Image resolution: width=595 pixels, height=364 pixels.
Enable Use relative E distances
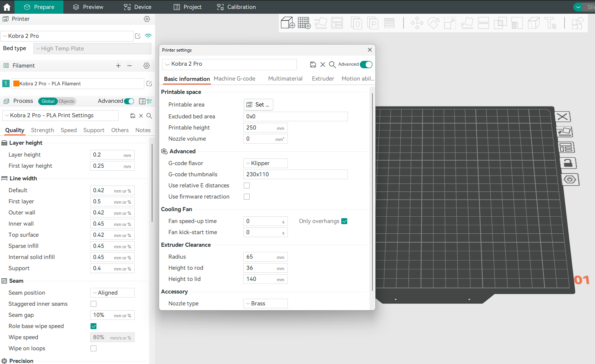click(x=247, y=186)
